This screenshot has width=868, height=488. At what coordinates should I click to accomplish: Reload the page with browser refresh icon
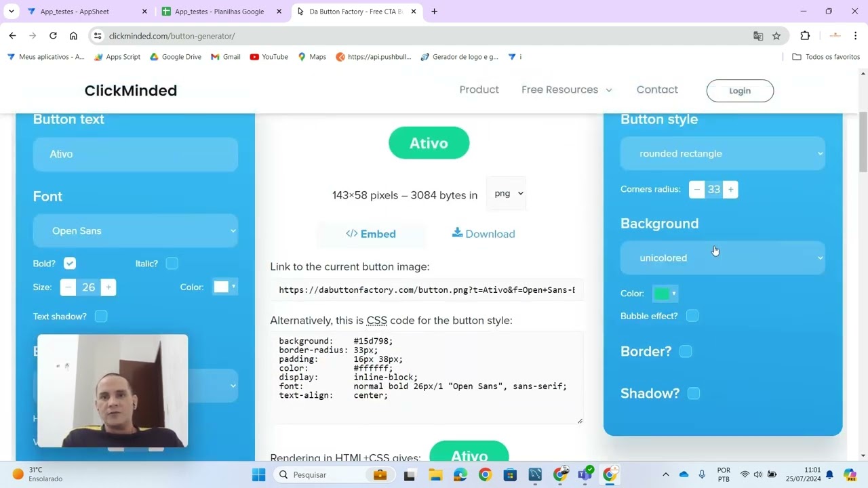point(53,36)
